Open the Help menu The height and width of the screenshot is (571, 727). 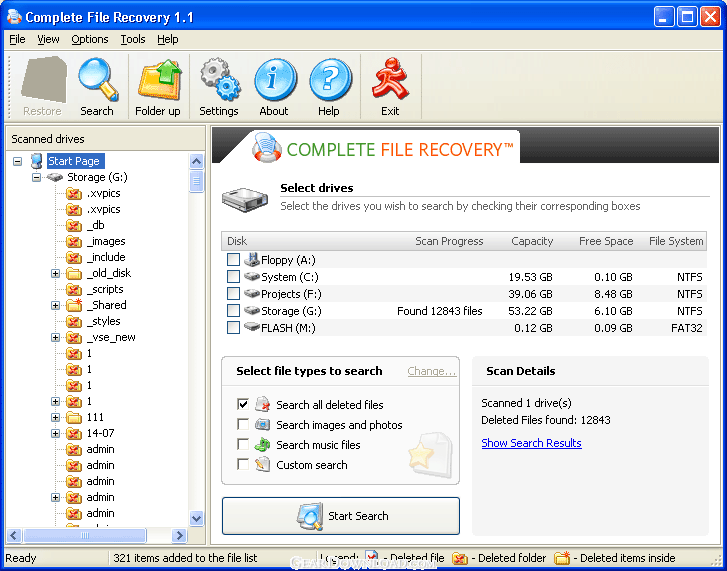tap(167, 39)
